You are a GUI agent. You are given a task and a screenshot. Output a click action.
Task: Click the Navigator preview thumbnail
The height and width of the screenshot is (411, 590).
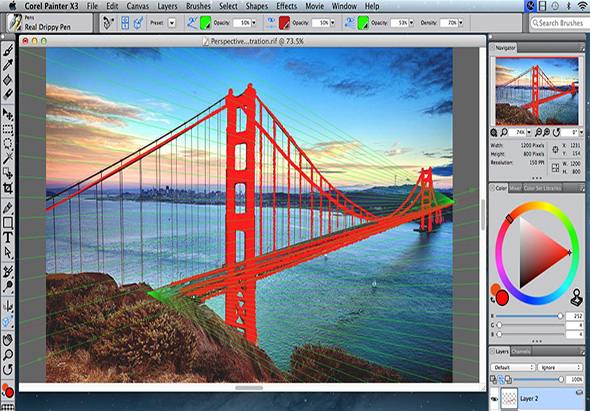point(537,91)
